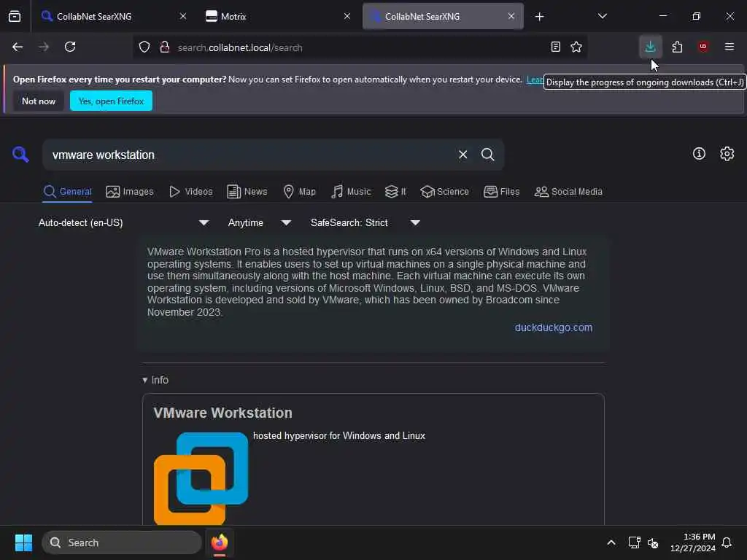Go back to the previous page
Screen dimensions: 747x560
tap(18, 47)
